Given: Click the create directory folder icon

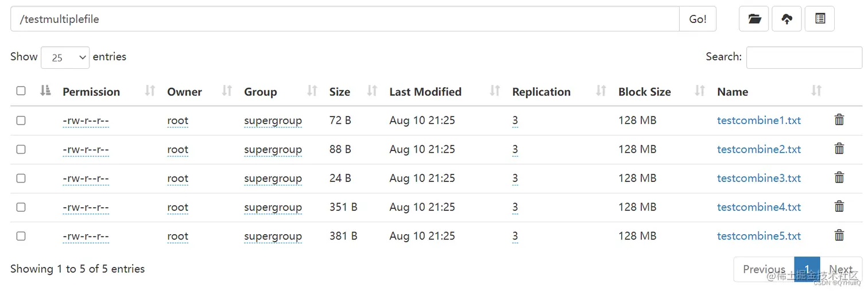Looking at the screenshot, I should click(x=754, y=19).
